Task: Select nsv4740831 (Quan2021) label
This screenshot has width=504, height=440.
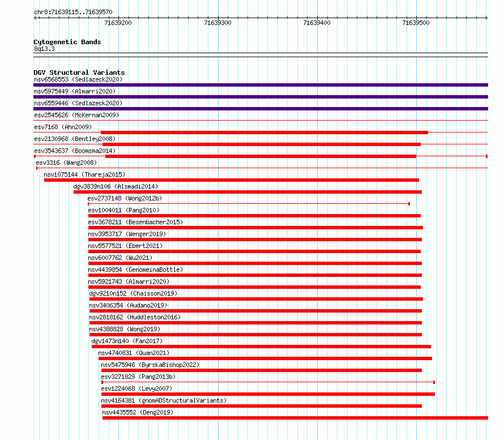Action: tap(134, 353)
